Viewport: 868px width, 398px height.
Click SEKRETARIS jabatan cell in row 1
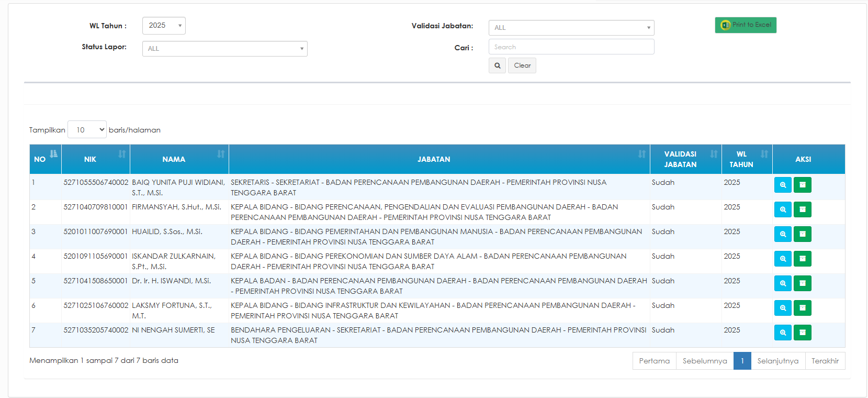[439, 187]
